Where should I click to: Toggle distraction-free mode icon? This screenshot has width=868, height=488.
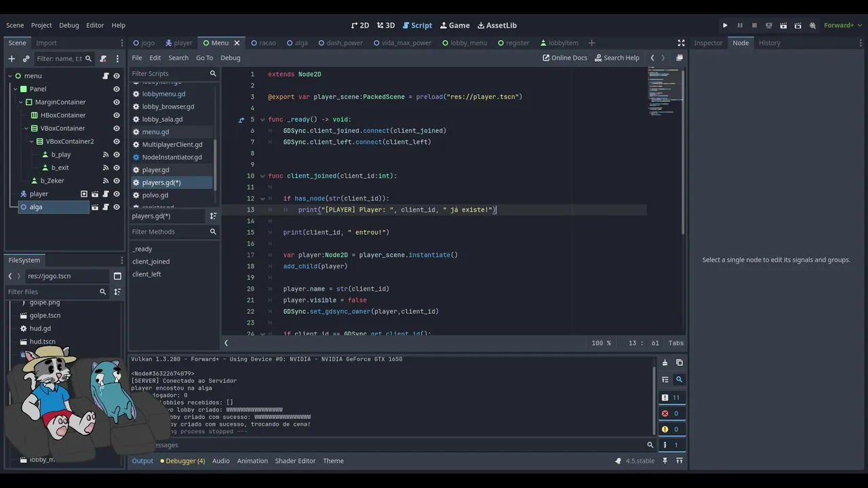pyautogui.click(x=681, y=43)
